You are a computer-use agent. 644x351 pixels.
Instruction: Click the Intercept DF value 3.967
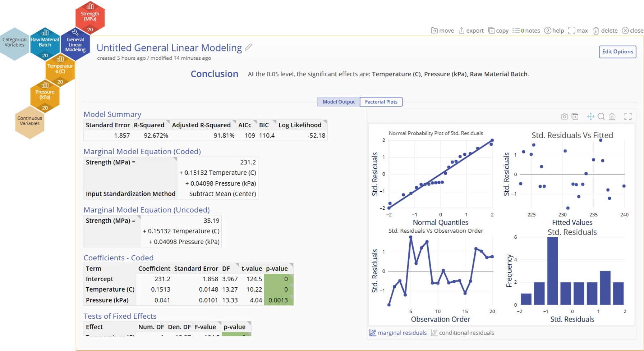click(x=230, y=279)
